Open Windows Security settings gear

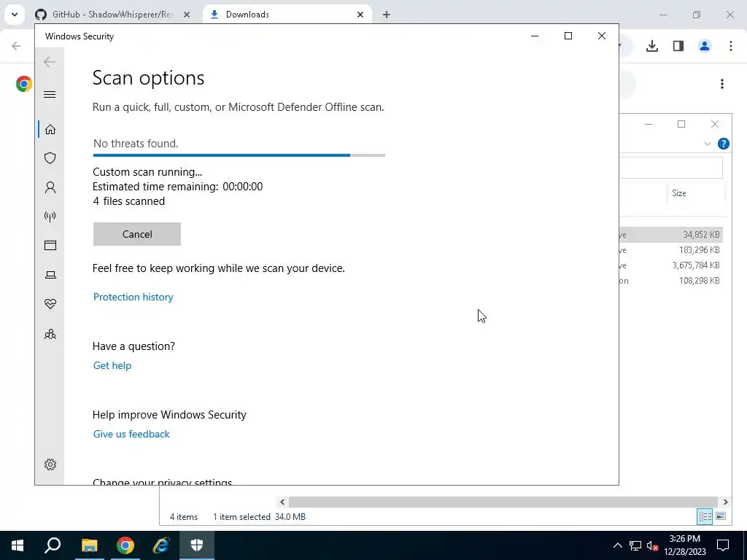pos(50,464)
